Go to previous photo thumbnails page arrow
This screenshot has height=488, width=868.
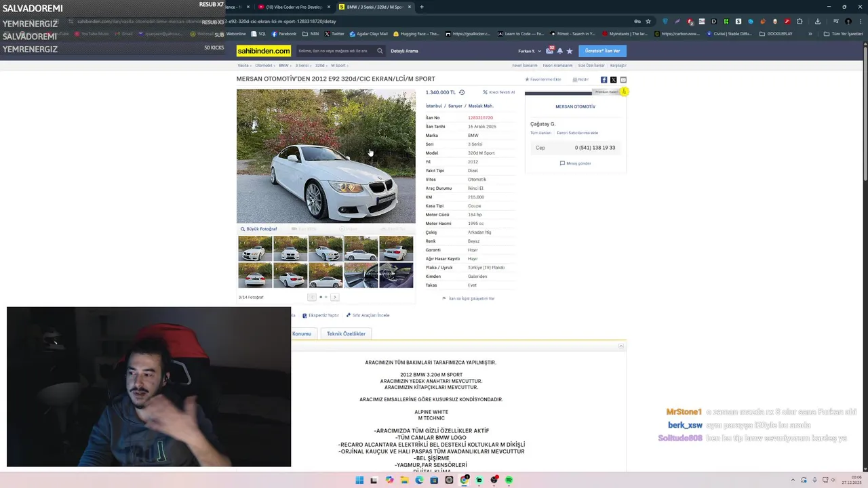(312, 297)
